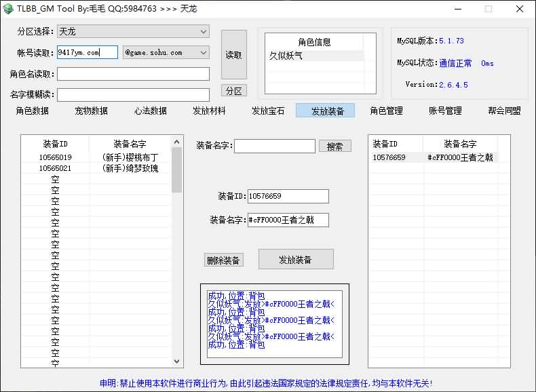Click the MySQL状态 value 通信正常
536x392 pixels.
455,63
